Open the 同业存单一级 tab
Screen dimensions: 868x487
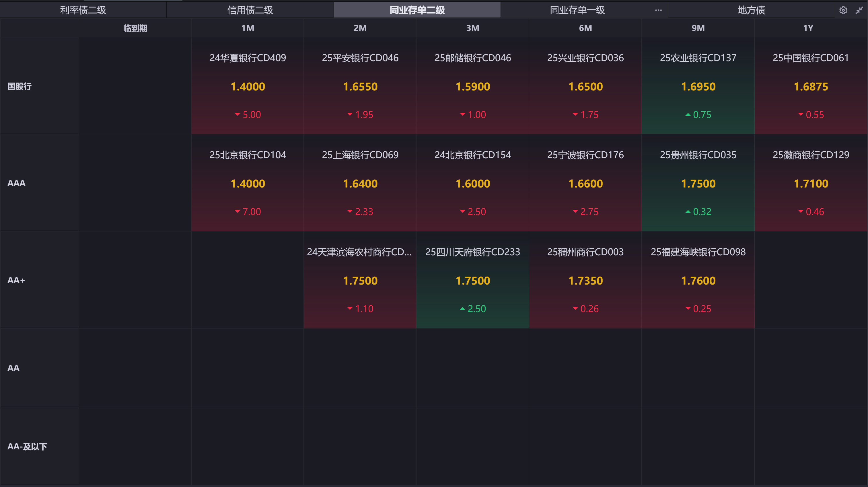(x=577, y=10)
